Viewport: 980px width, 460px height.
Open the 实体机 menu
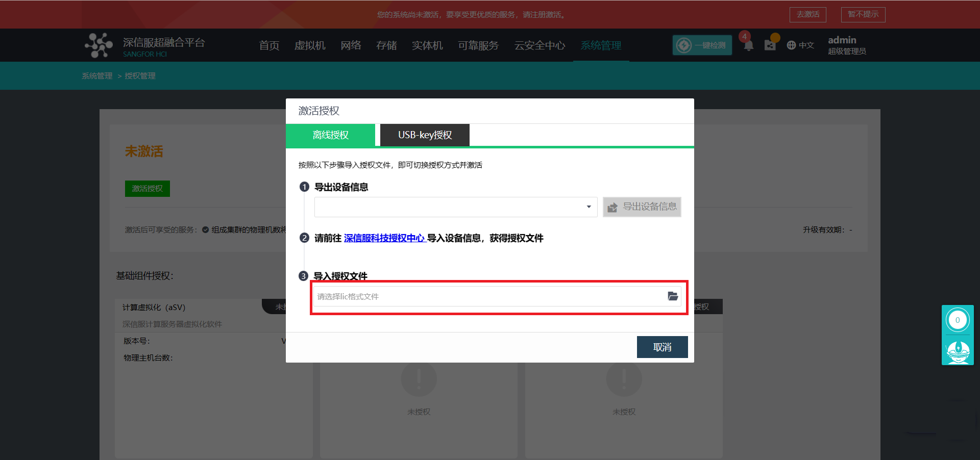click(427, 45)
